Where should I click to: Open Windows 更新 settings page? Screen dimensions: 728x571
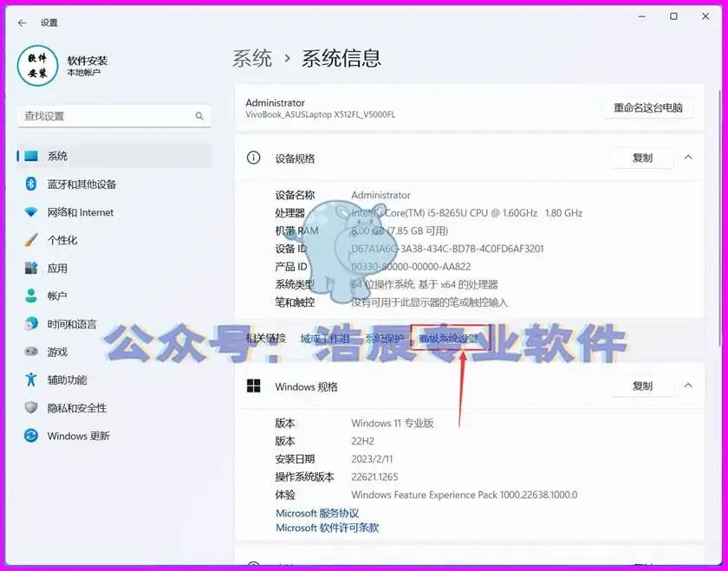114,436
